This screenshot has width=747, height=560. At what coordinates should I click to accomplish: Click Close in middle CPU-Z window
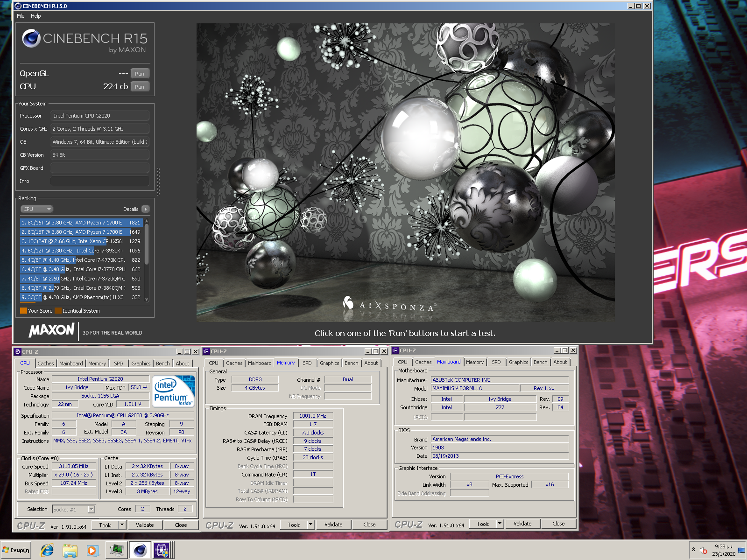(369, 525)
